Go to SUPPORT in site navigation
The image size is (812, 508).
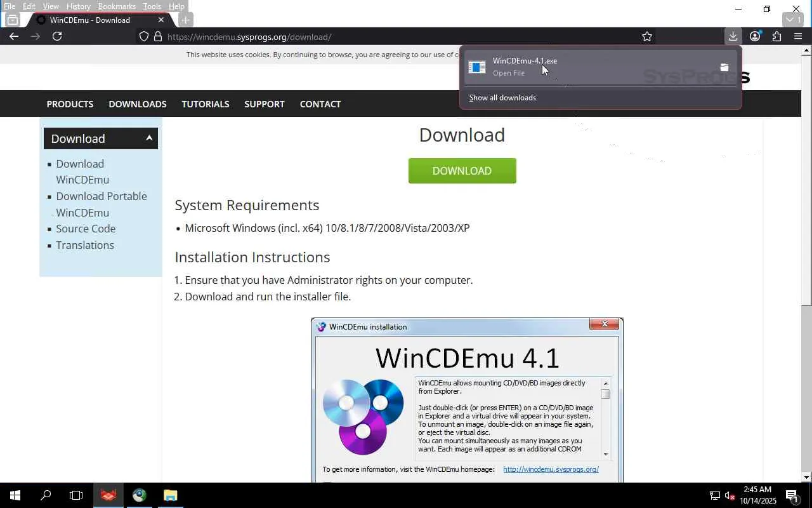[265, 104]
